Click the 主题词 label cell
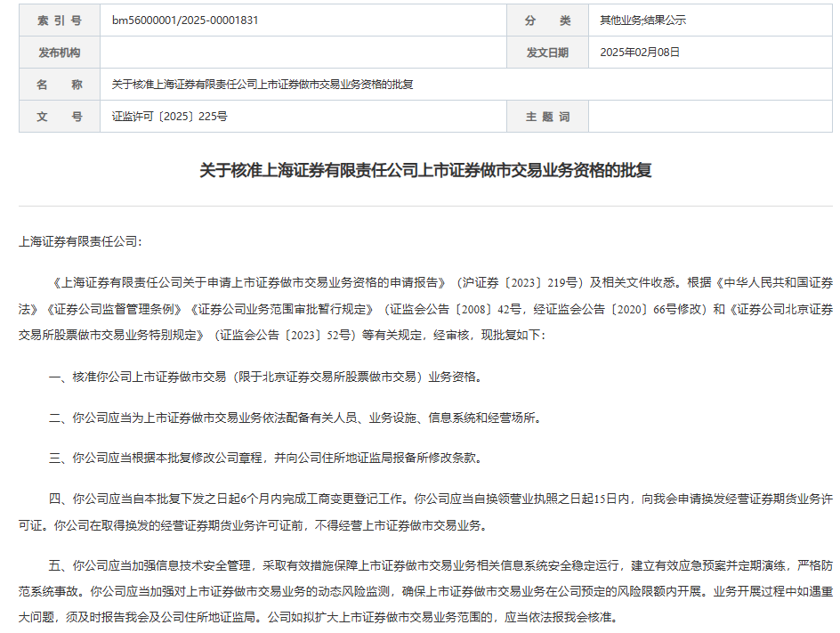 (547, 117)
